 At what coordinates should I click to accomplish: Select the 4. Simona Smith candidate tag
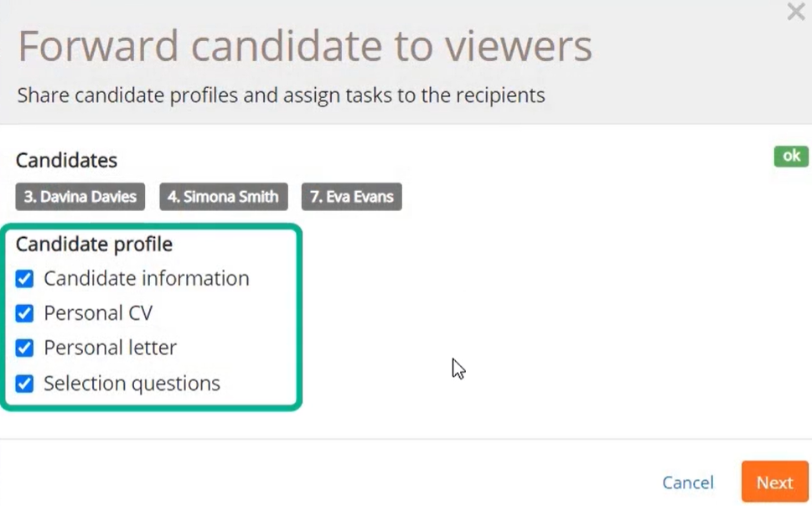[223, 197]
